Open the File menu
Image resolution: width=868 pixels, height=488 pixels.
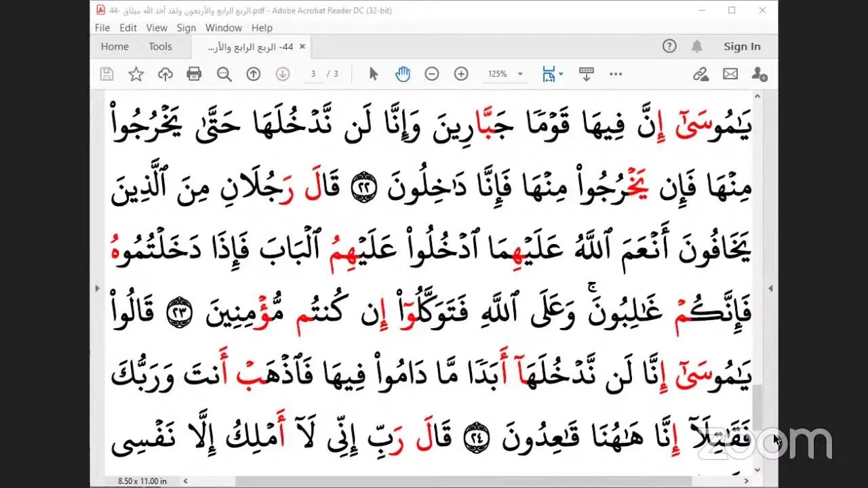(x=102, y=28)
